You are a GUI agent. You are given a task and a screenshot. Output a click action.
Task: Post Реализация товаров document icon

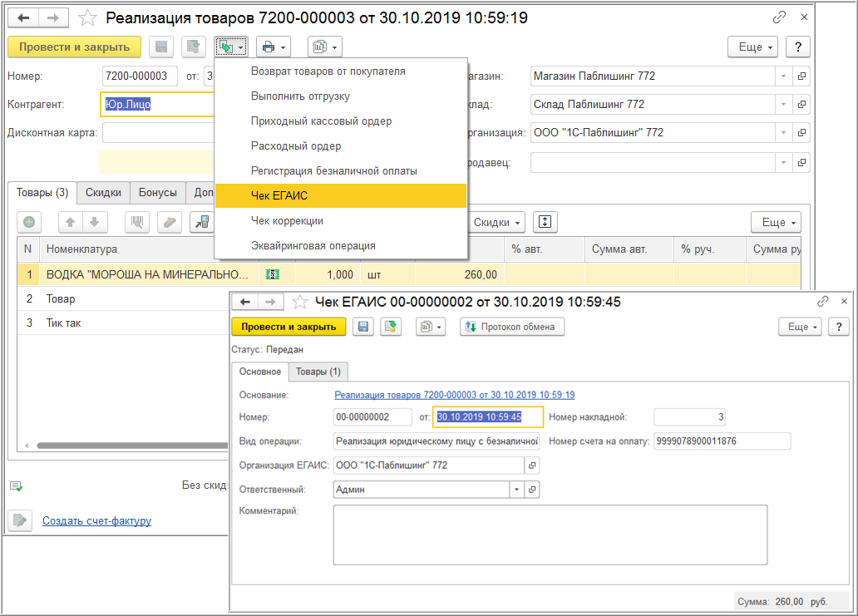(x=193, y=47)
